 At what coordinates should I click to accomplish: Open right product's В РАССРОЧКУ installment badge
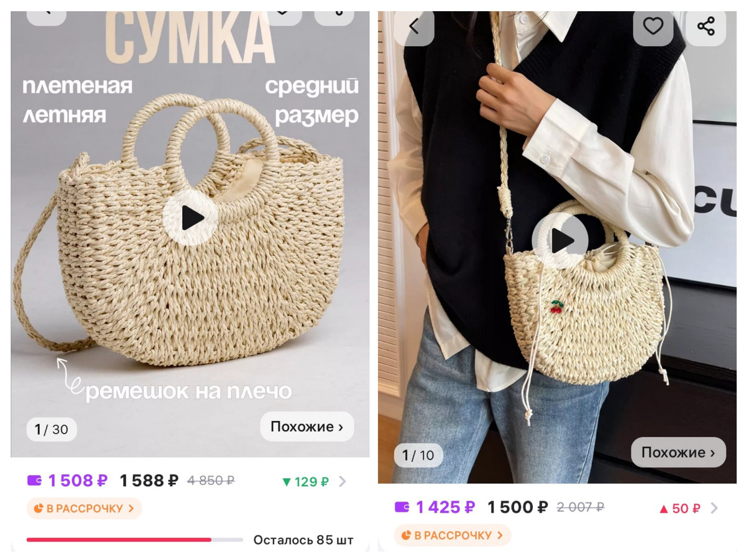[452, 535]
